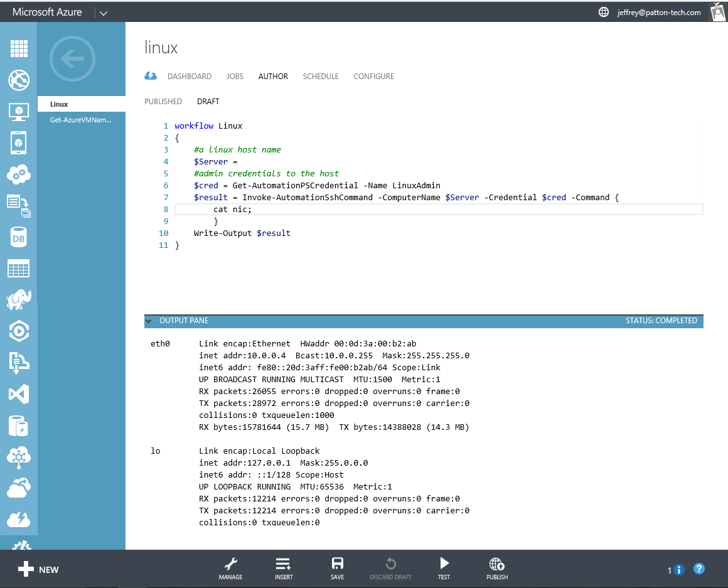Click the Save disk icon
The width and height of the screenshot is (728, 588).
pos(337,568)
